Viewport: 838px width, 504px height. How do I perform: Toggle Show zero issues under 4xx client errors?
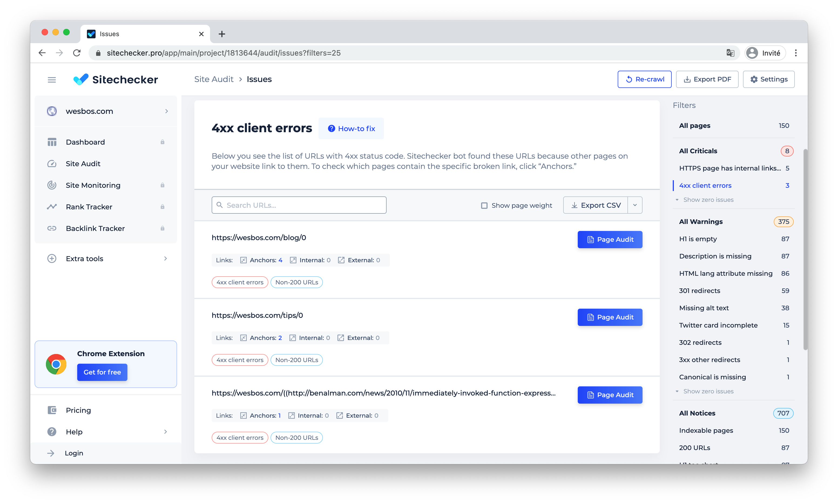click(708, 200)
